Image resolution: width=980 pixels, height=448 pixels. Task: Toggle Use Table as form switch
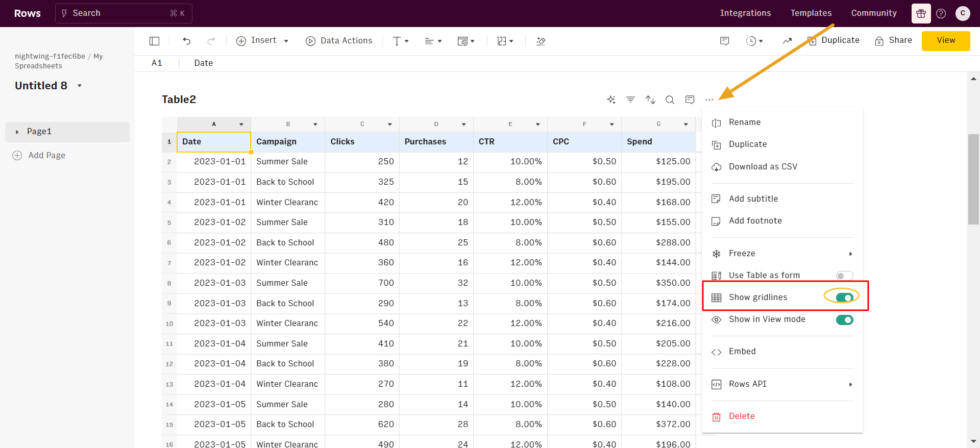[845, 276]
